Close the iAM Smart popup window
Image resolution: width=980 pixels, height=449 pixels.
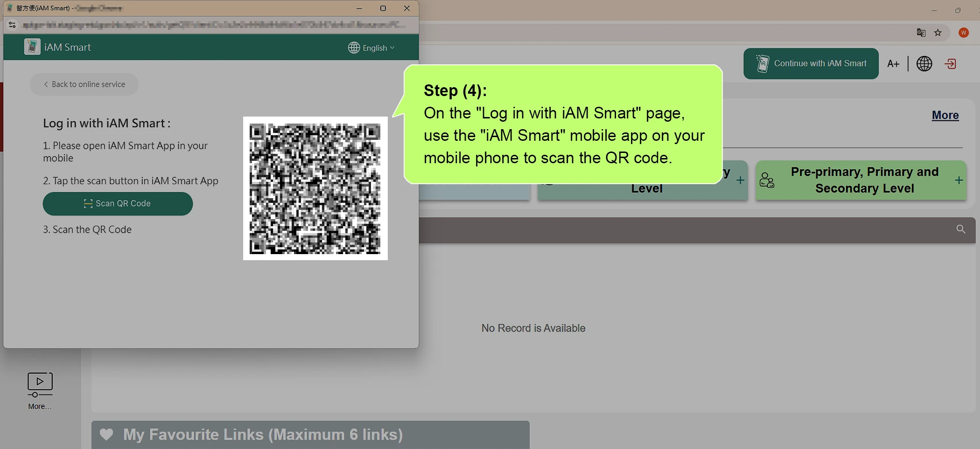(x=407, y=8)
